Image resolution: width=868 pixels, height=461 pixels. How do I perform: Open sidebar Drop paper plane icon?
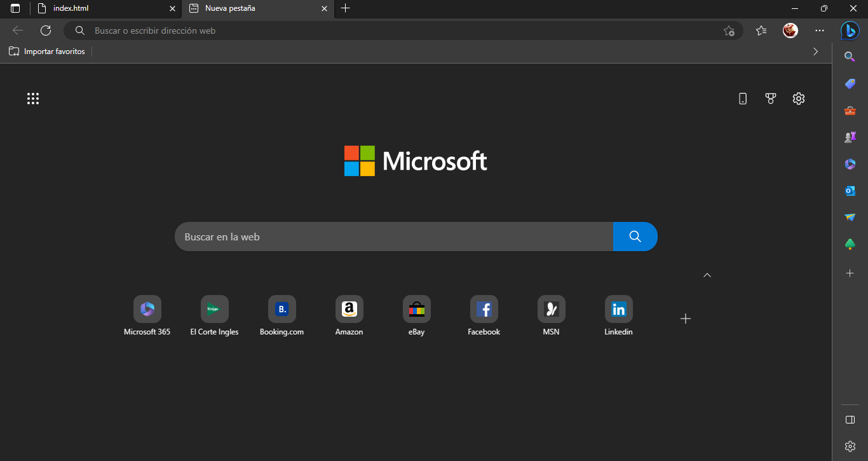(x=850, y=217)
